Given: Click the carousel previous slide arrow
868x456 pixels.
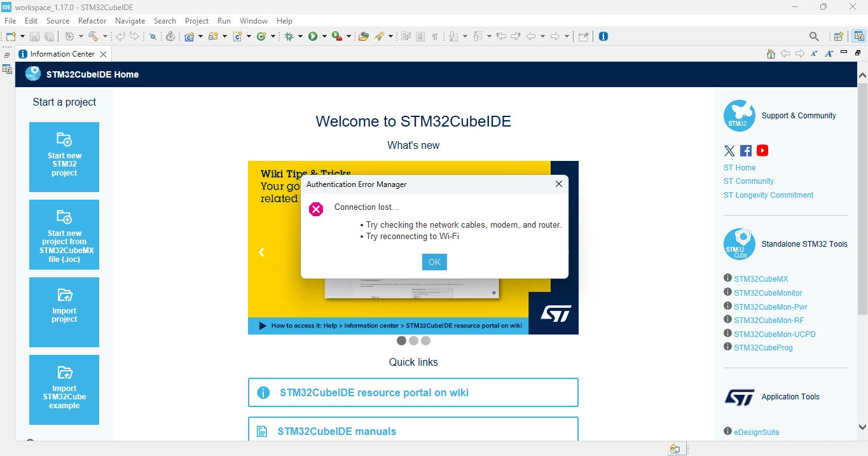Looking at the screenshot, I should click(x=261, y=252).
